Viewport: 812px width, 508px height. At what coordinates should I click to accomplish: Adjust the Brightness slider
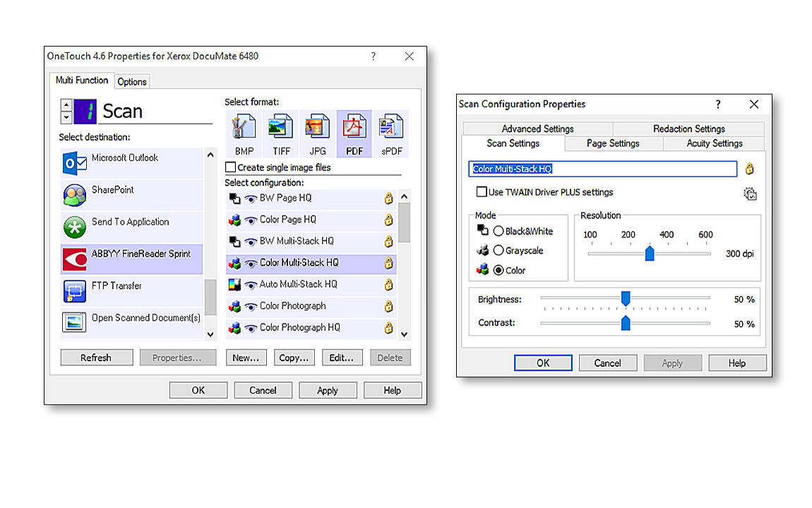[x=626, y=298]
